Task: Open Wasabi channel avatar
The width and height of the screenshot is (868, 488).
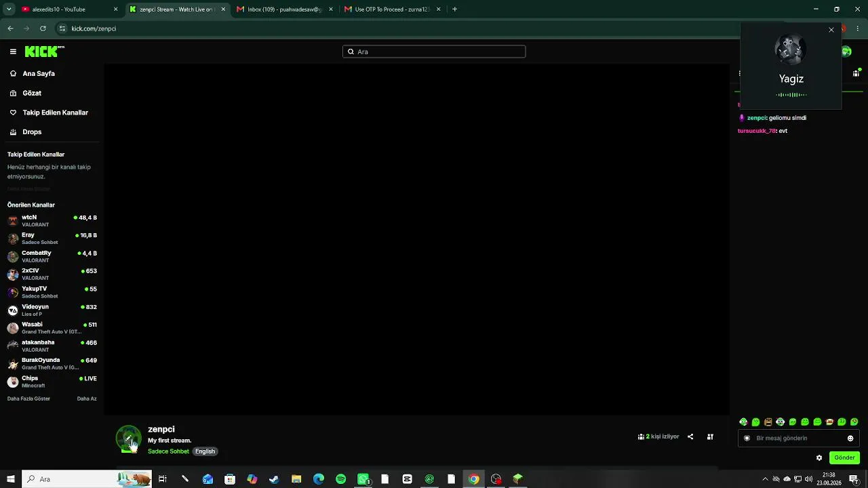Action: 13,328
